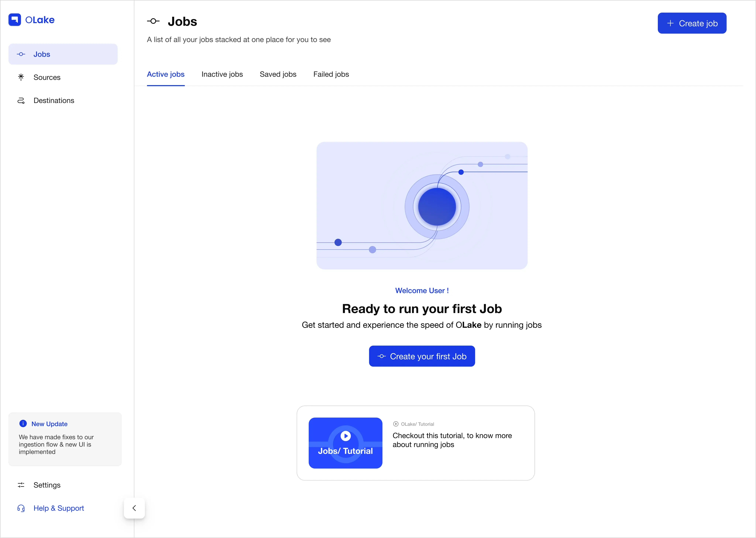Play the Jobs tutorial video
The image size is (756, 538).
pos(346,436)
